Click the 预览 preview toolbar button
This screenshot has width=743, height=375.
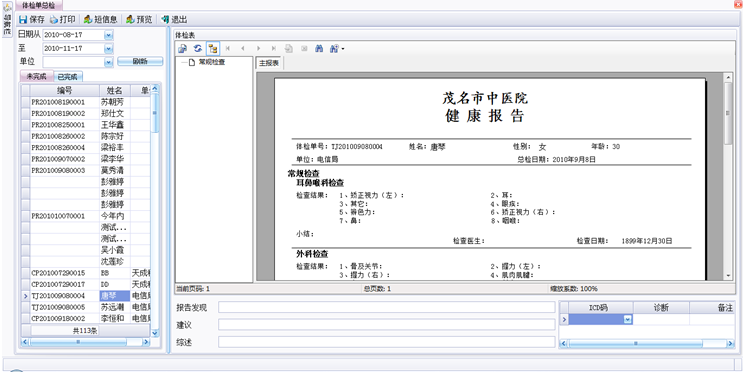(x=139, y=19)
